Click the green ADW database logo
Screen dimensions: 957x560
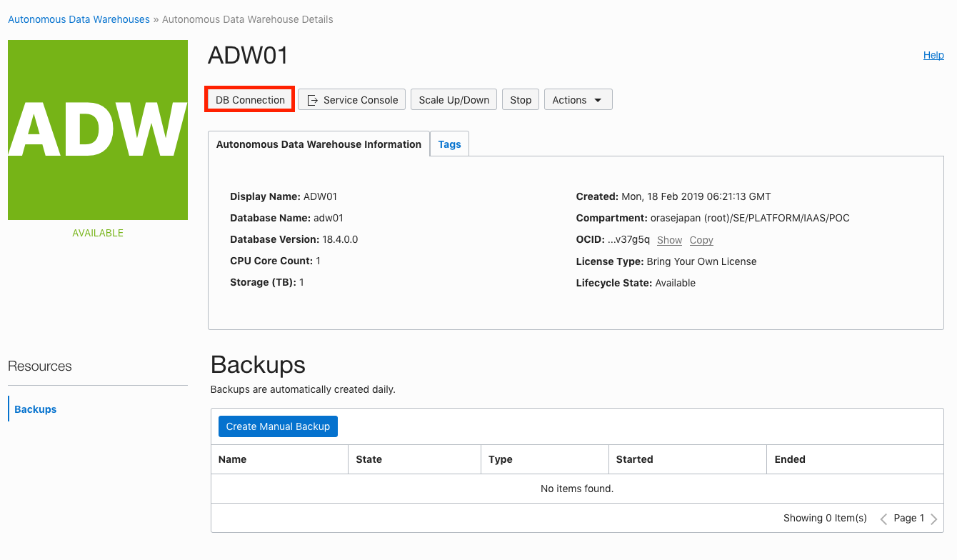pos(98,130)
